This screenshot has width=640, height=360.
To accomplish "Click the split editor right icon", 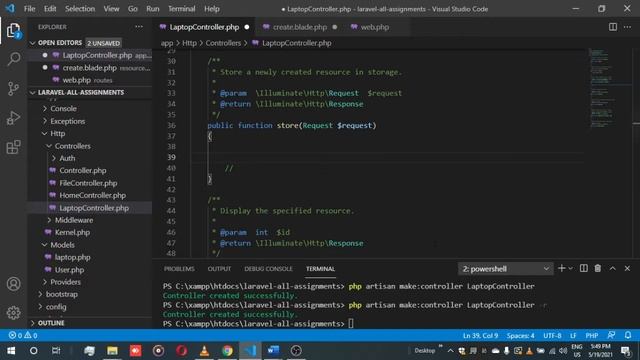I will coord(613,27).
